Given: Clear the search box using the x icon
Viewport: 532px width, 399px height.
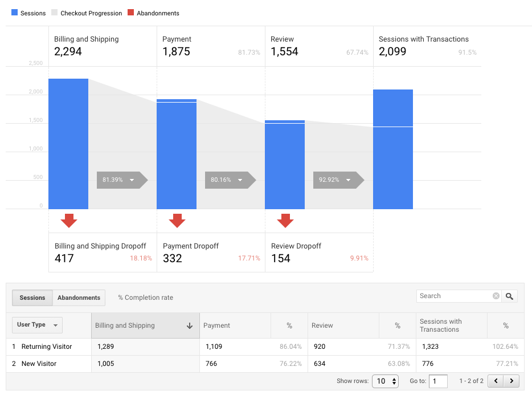Looking at the screenshot, I should [496, 296].
